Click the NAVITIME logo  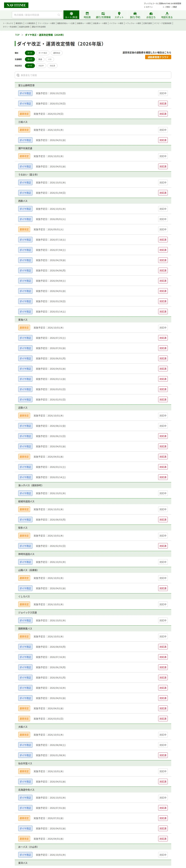click(x=16, y=5)
